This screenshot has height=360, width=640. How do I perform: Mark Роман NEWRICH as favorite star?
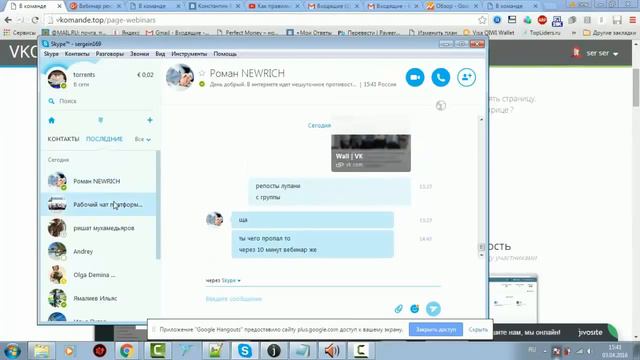pyautogui.click(x=202, y=73)
